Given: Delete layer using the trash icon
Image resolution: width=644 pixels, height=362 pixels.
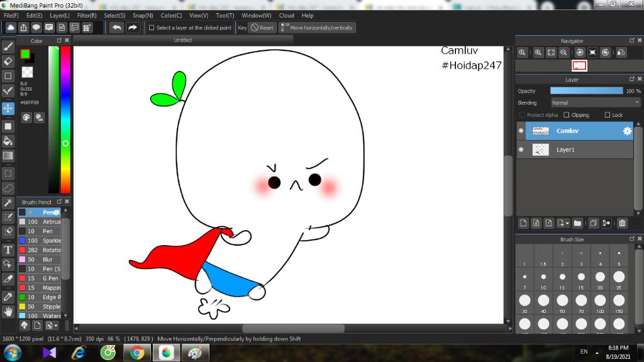Looking at the screenshot, I should 622,223.
